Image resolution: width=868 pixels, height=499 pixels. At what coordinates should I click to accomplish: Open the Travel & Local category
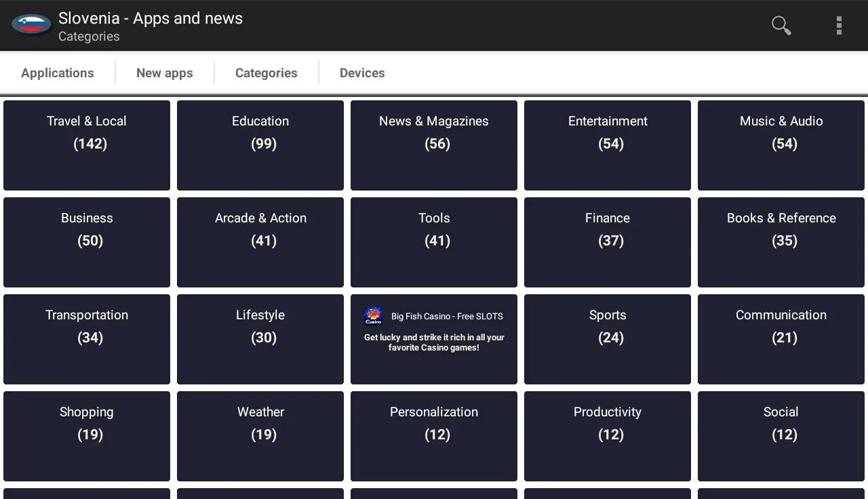tap(87, 145)
